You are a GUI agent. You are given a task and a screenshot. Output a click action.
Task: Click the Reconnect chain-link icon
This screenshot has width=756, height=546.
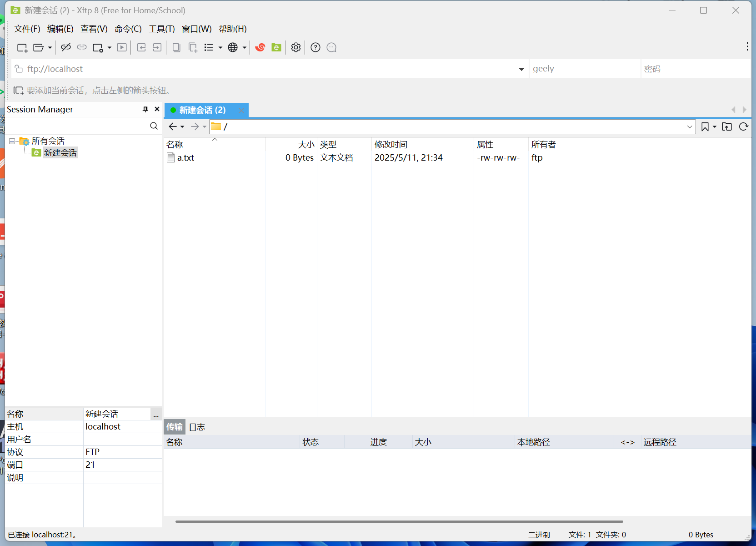point(82,47)
